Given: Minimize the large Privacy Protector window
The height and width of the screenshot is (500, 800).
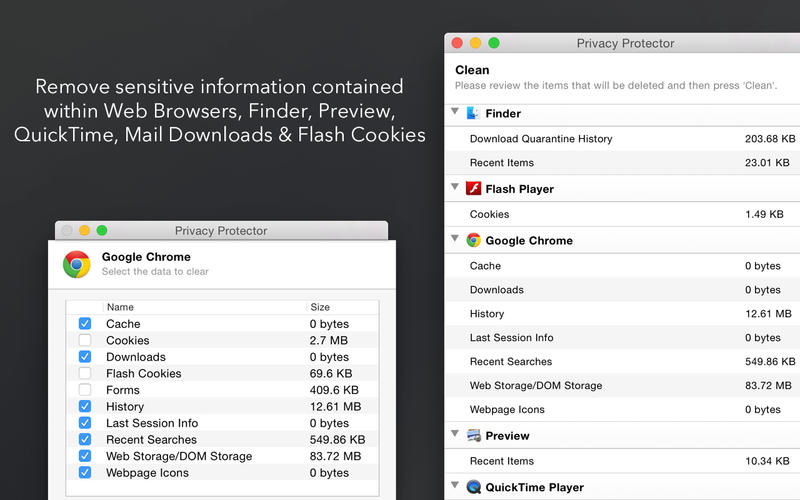Looking at the screenshot, I should (x=476, y=43).
